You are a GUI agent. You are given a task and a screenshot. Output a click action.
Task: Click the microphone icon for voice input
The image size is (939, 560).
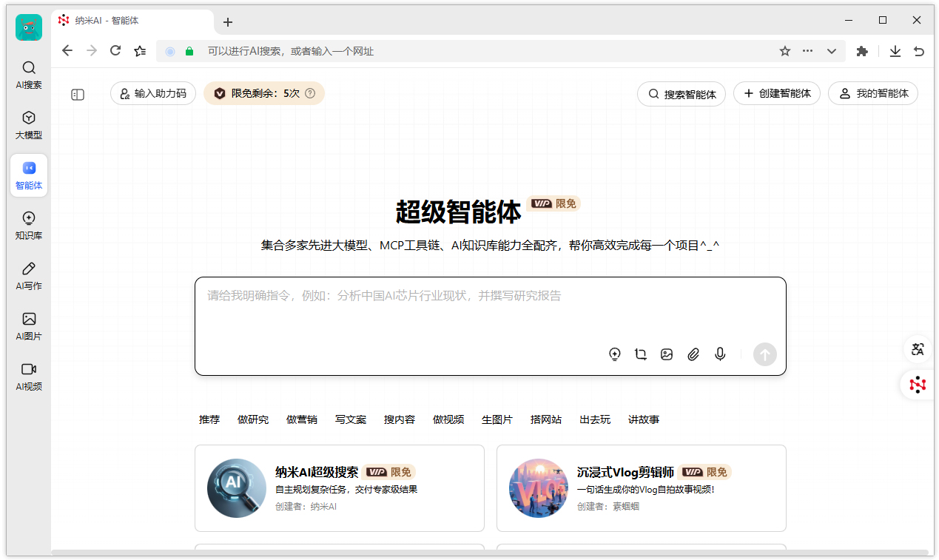(719, 354)
